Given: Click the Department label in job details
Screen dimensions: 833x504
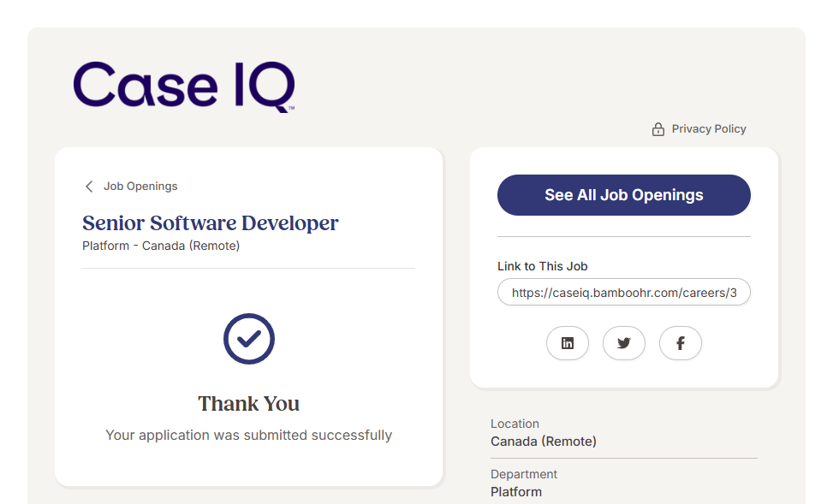Looking at the screenshot, I should [524, 474].
